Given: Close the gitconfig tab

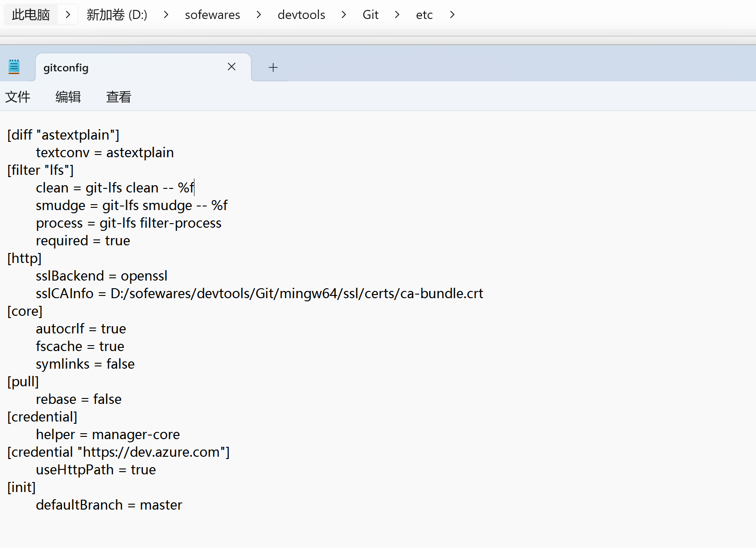Looking at the screenshot, I should (x=232, y=67).
